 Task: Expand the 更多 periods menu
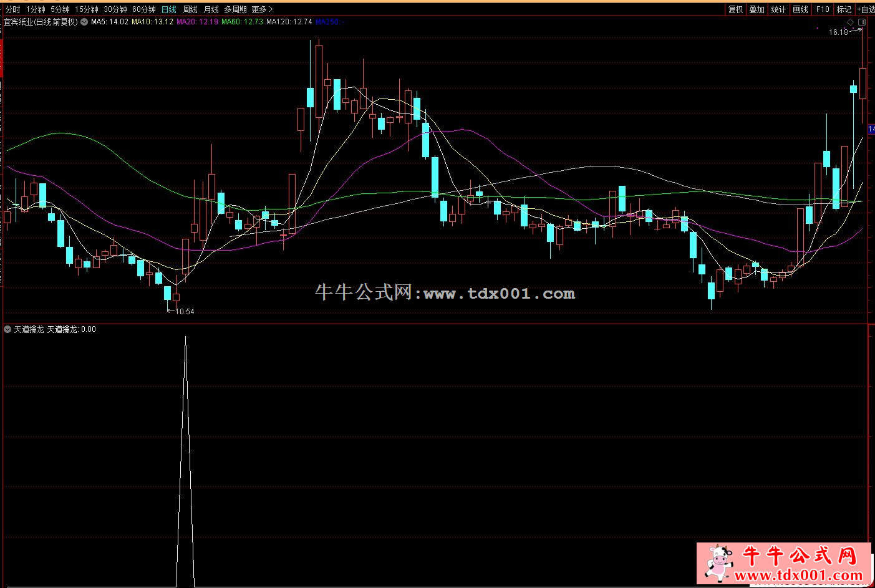coord(262,9)
